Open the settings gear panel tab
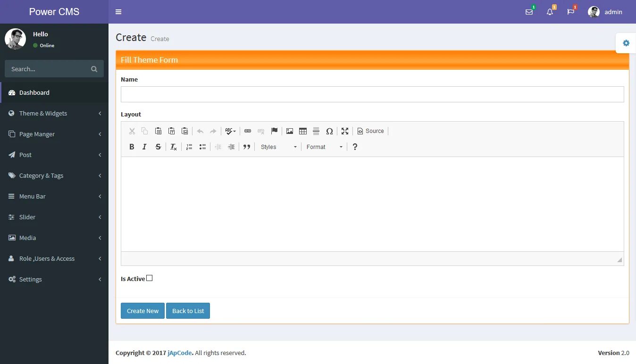The height and width of the screenshot is (364, 636). coord(626,43)
